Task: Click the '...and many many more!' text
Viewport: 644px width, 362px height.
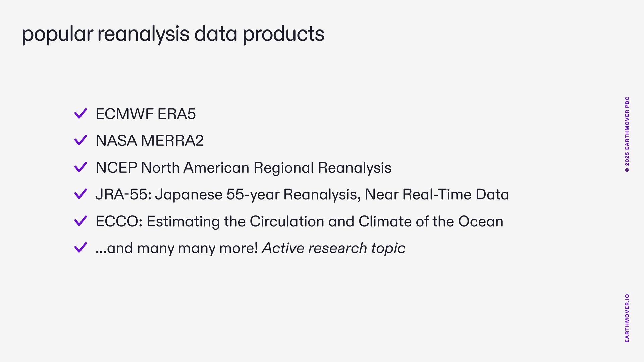Action: coord(177,248)
